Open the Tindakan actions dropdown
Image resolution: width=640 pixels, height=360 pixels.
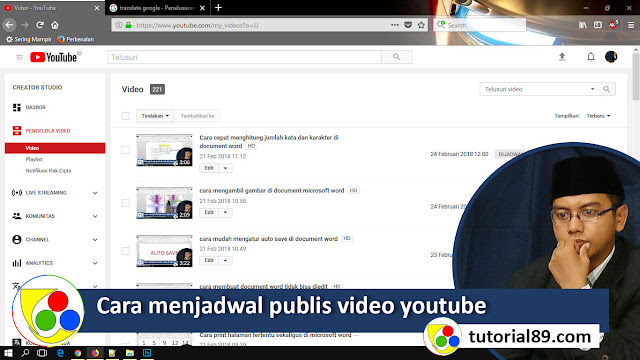click(155, 116)
